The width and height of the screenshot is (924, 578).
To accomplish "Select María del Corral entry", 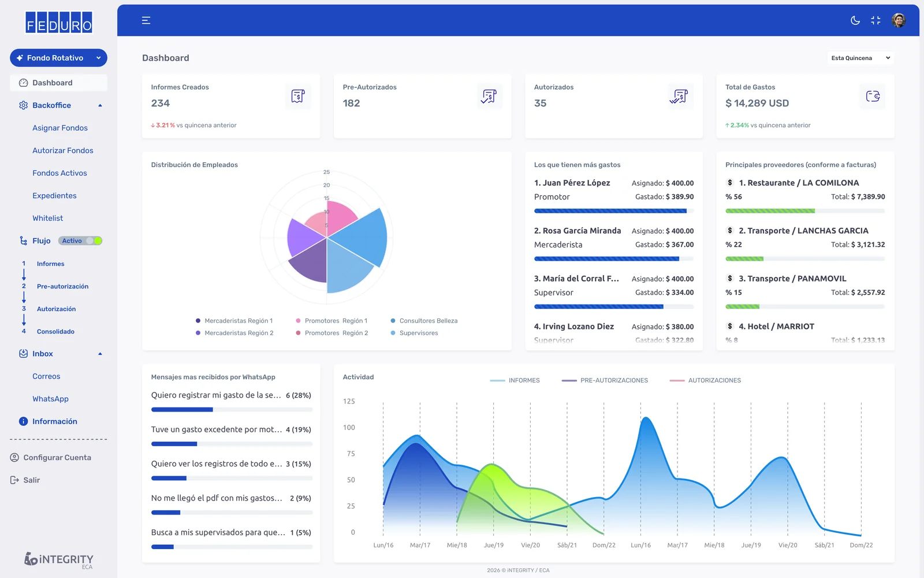I will (x=614, y=293).
